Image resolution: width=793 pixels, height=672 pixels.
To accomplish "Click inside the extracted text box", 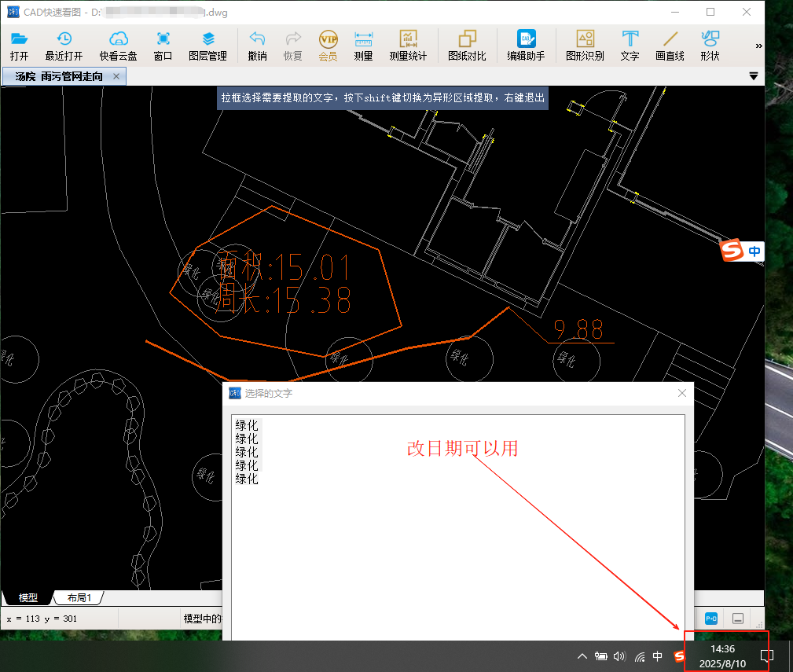I will 458,527.
